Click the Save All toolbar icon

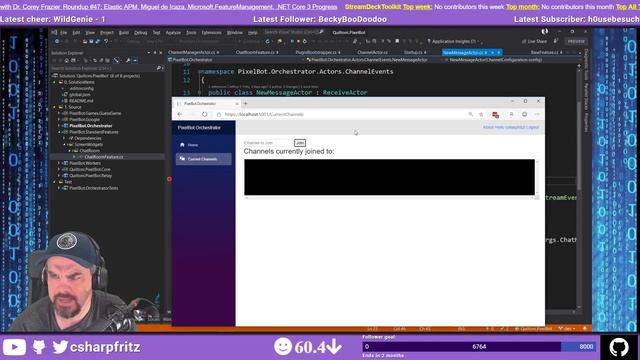[98, 41]
